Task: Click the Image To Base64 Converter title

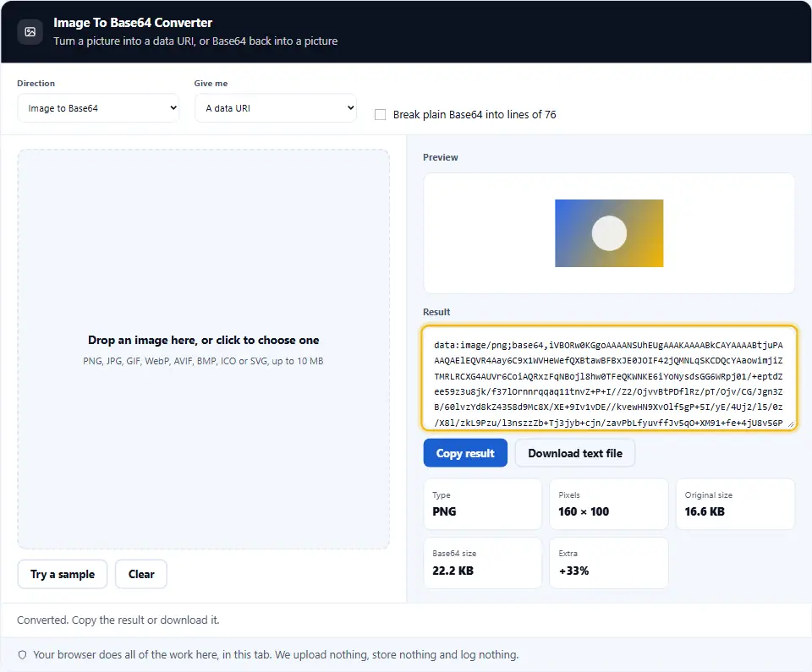Action: (x=133, y=23)
